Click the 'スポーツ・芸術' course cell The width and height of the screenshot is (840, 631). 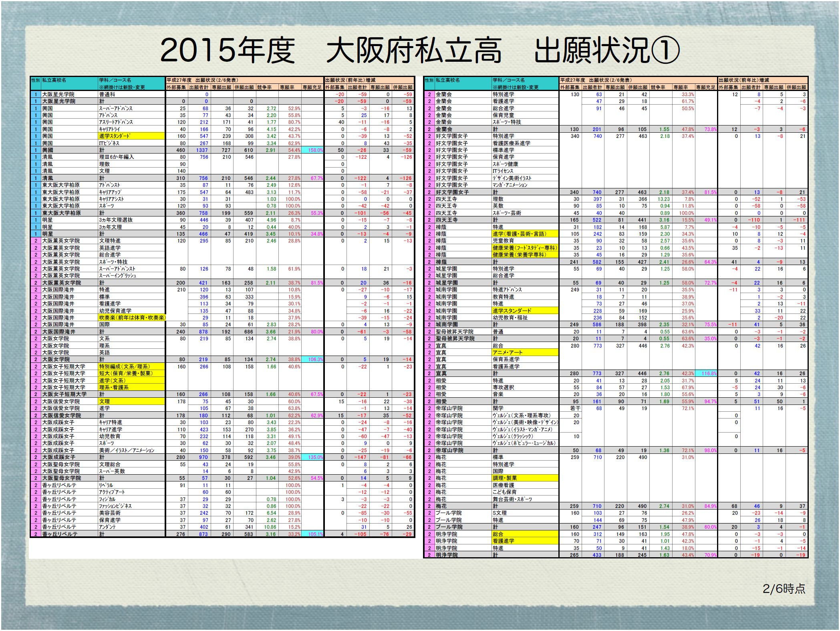526,213
